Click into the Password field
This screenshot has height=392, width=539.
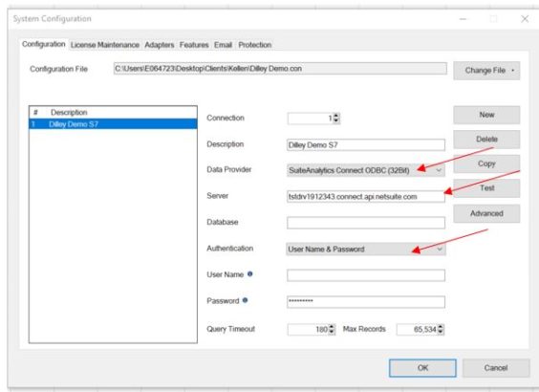coord(366,301)
